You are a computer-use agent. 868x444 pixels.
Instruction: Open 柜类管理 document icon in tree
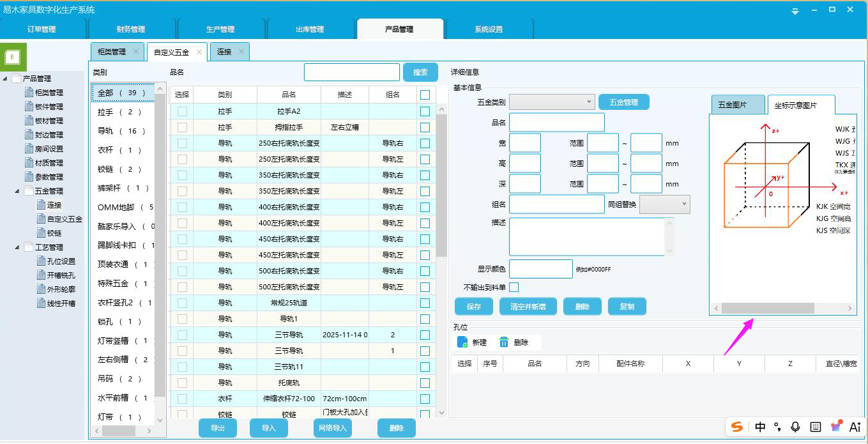[x=29, y=93]
